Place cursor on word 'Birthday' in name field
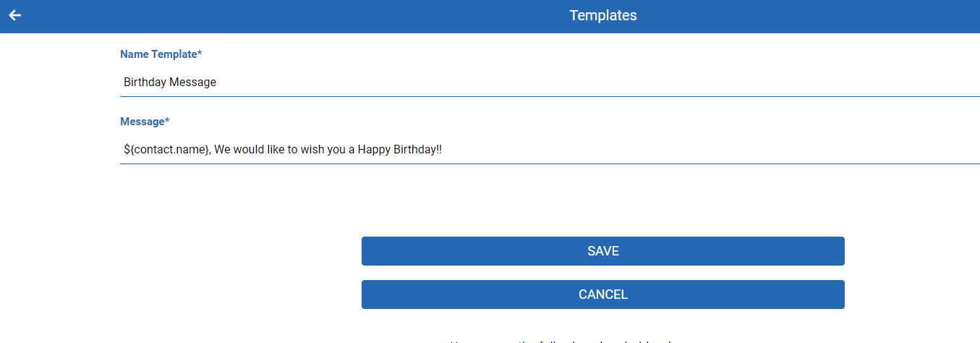Viewport: 980px width, 343px height. click(145, 82)
